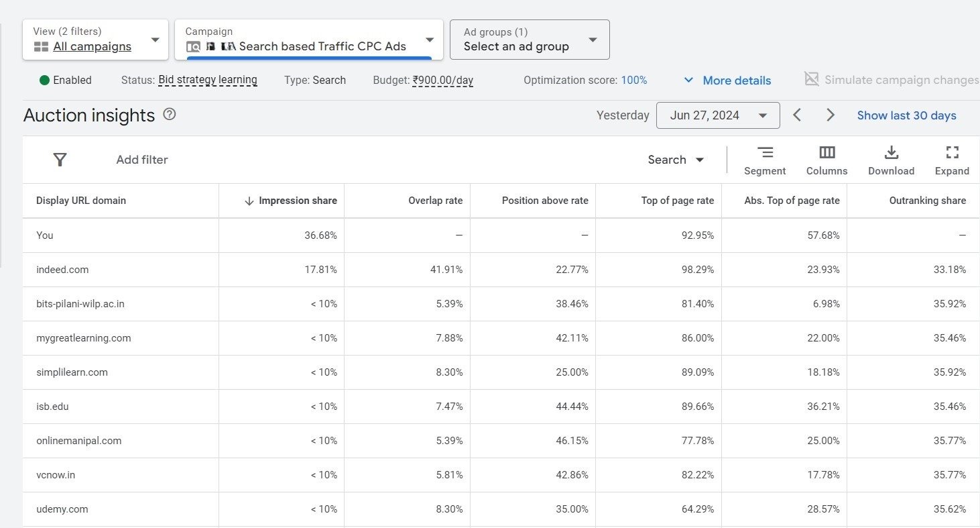The height and width of the screenshot is (528, 980).
Task: Advance to the next day with forward arrow
Action: pos(831,115)
